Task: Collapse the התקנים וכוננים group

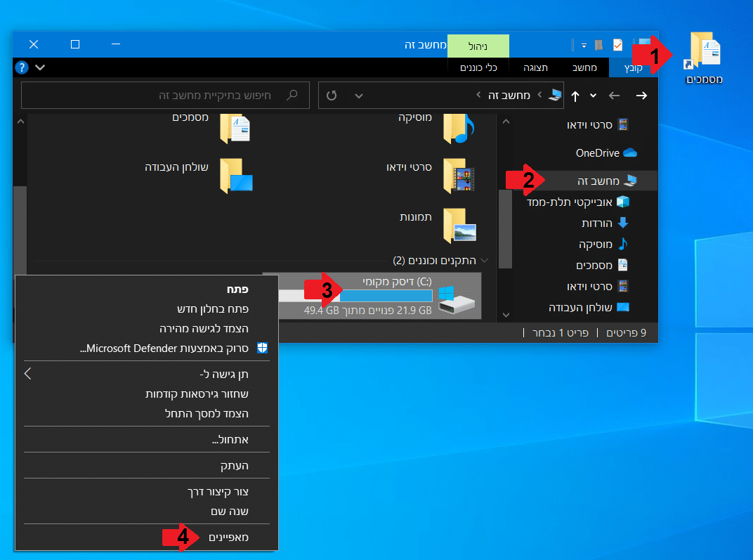Action: pyautogui.click(x=485, y=260)
